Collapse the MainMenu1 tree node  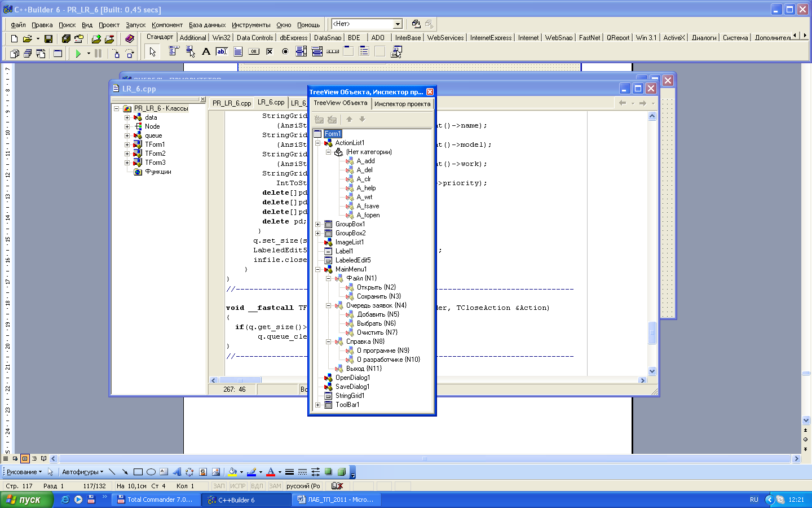pos(317,269)
